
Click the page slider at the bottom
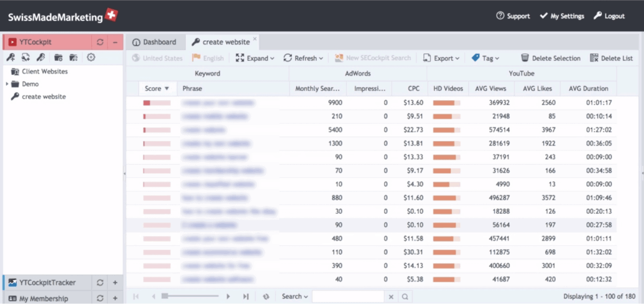click(x=190, y=296)
